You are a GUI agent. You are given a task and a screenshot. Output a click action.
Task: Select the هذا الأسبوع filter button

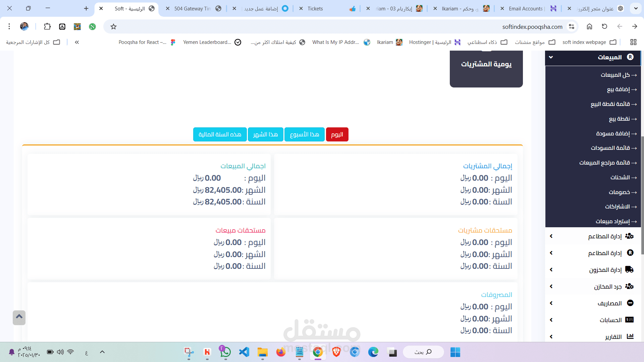click(304, 134)
